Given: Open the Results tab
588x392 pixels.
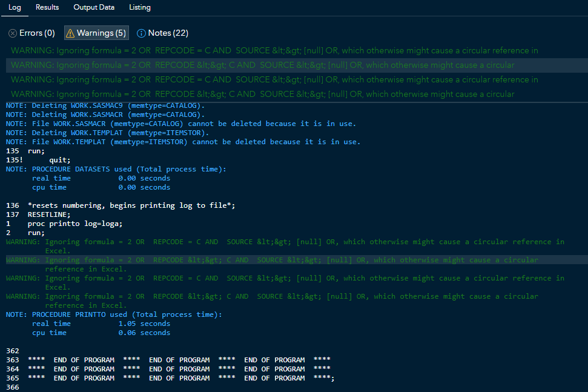Looking at the screenshot, I should (47, 7).
